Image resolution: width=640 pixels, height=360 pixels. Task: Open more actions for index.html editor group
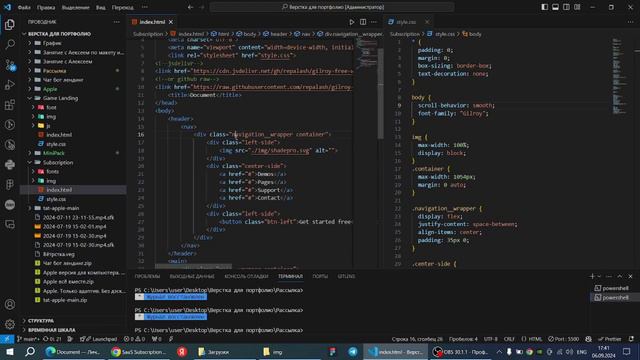point(374,22)
